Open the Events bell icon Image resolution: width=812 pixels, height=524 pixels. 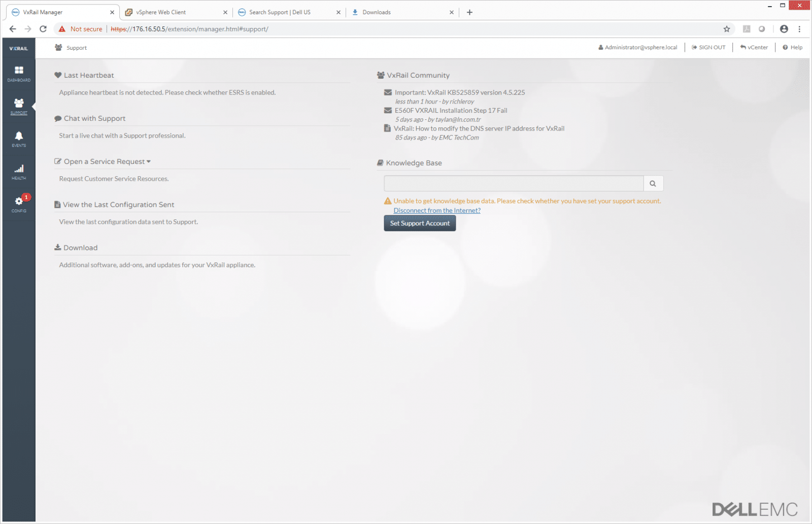tap(19, 139)
